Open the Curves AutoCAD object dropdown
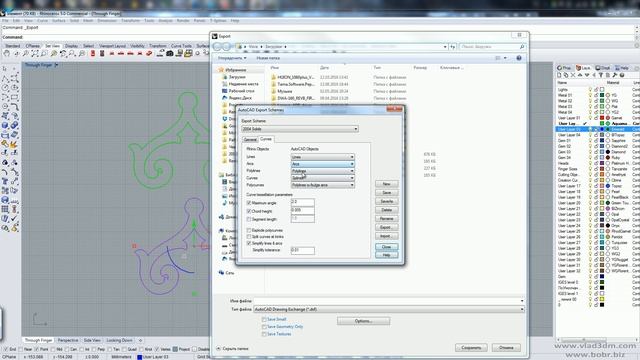The width and height of the screenshot is (640, 360). click(322, 178)
